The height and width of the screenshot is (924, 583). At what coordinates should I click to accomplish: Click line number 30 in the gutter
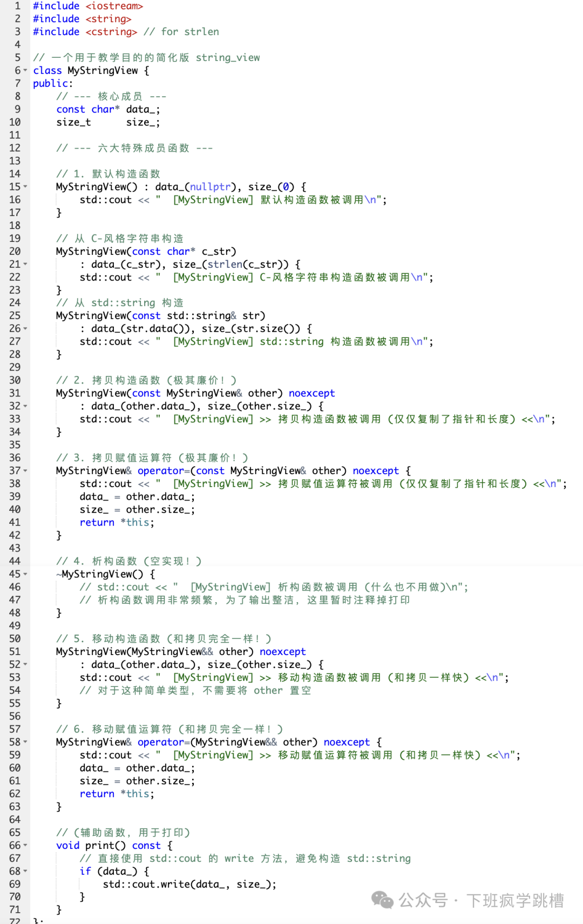[x=15, y=381]
